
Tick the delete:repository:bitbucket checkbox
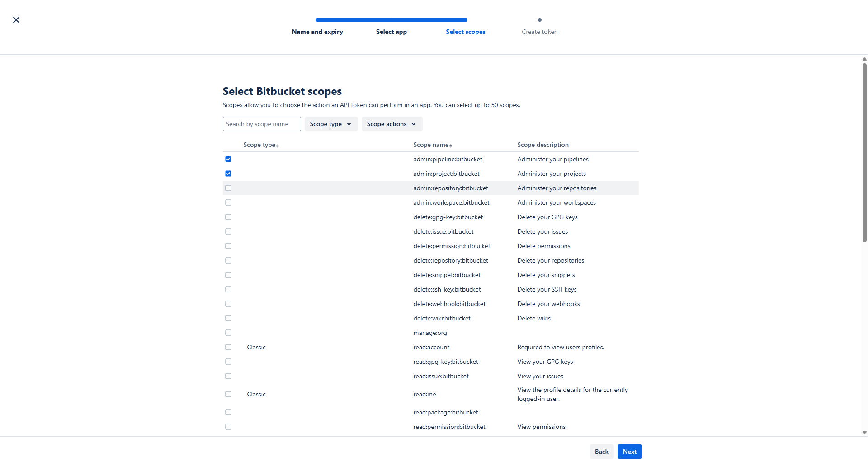click(228, 260)
